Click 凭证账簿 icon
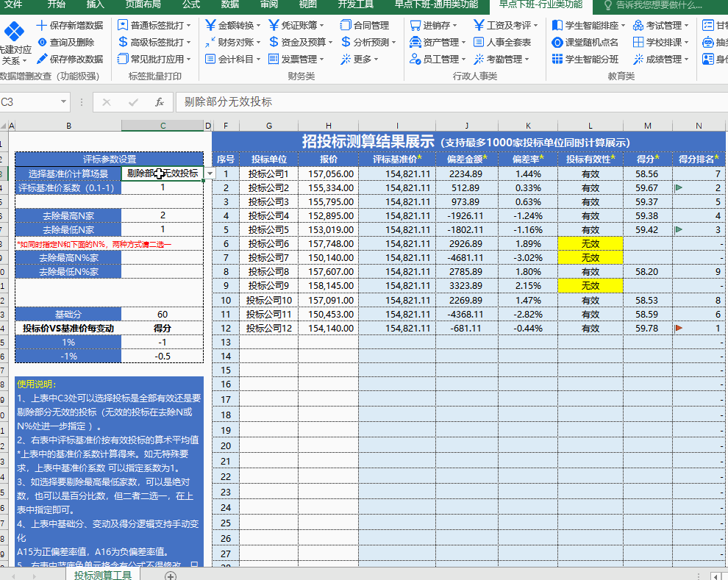Image resolution: width=728 pixels, height=580 pixels. pos(274,26)
